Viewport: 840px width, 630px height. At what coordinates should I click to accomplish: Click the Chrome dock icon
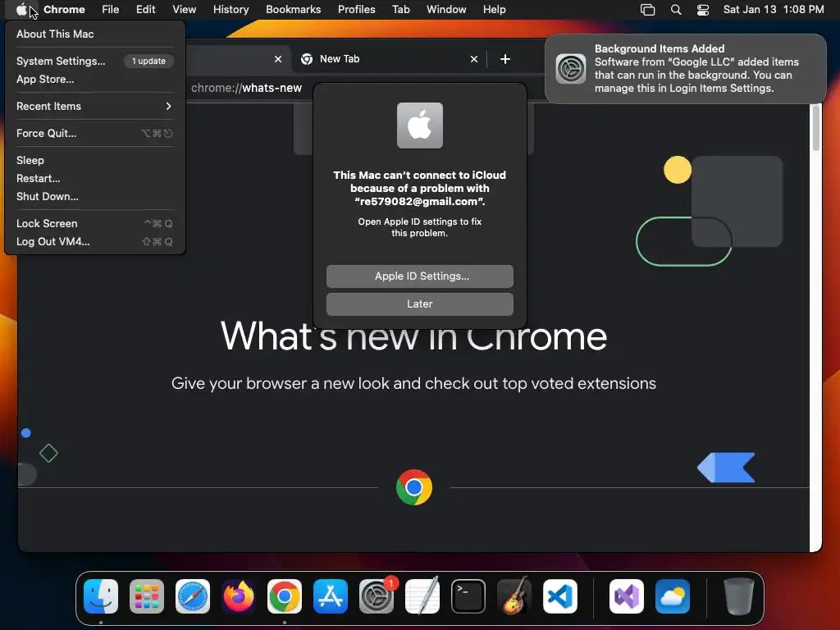tap(285, 596)
